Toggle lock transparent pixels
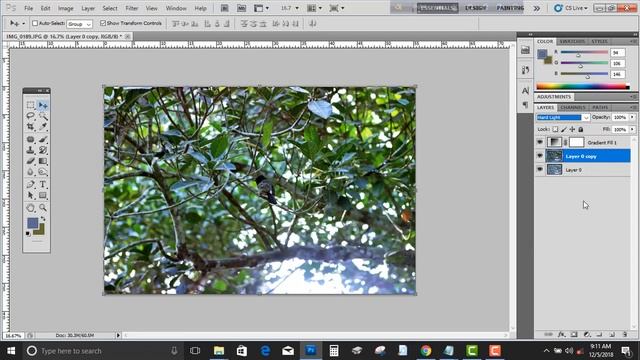640x360 pixels. pyautogui.click(x=555, y=129)
